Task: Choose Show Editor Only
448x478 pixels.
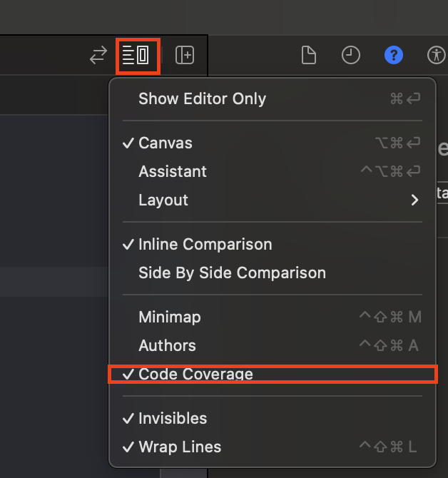Action: click(x=202, y=99)
